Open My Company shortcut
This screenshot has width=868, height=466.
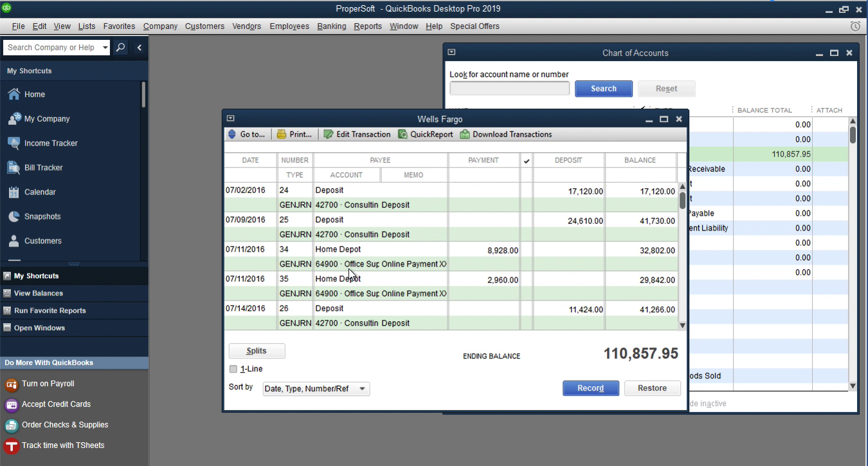(39, 118)
